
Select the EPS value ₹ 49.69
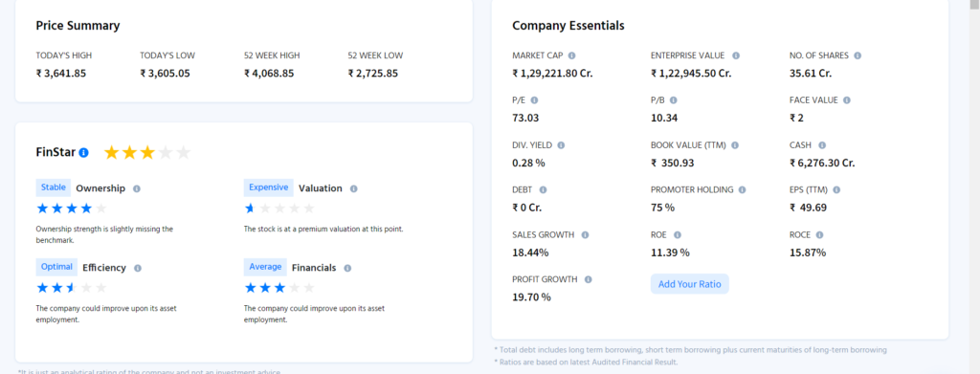[x=808, y=208]
